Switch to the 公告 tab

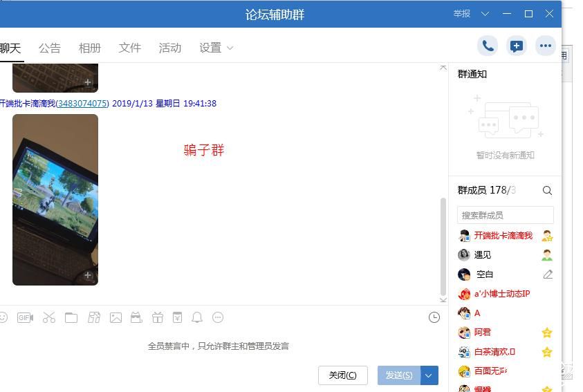click(x=50, y=48)
